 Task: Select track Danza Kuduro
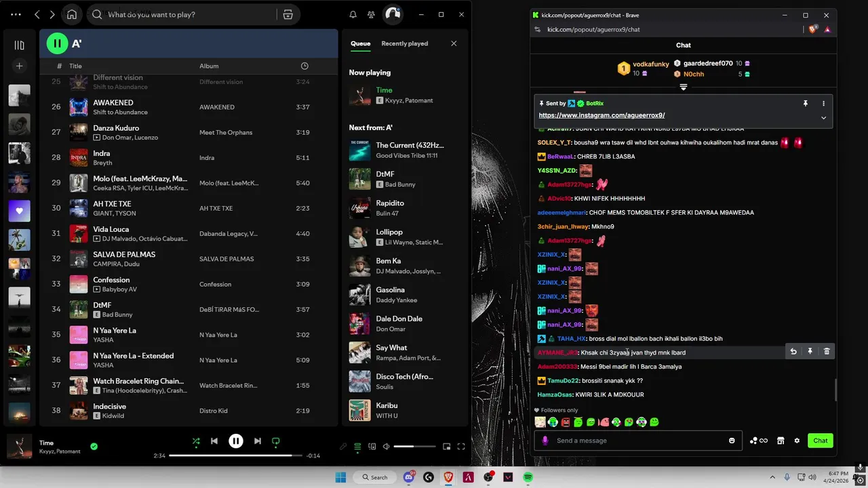pos(188,132)
